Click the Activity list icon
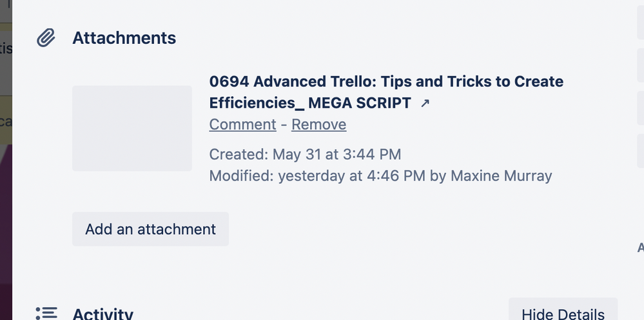The height and width of the screenshot is (320, 644). tap(46, 313)
